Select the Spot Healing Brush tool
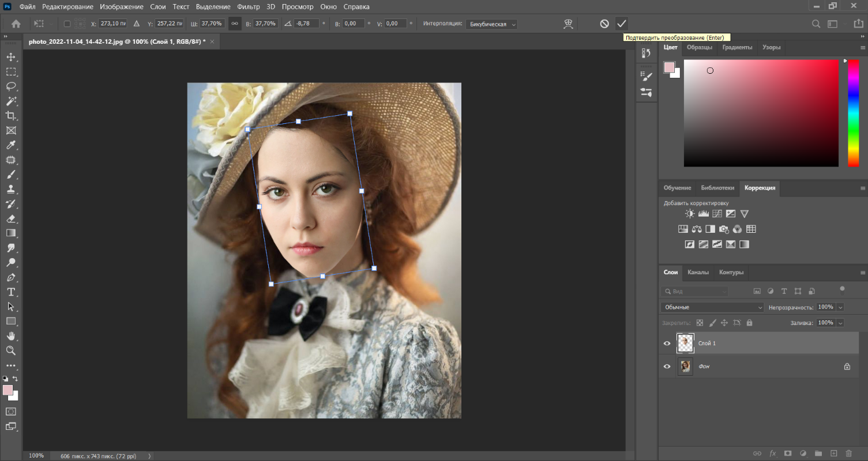 [11, 160]
